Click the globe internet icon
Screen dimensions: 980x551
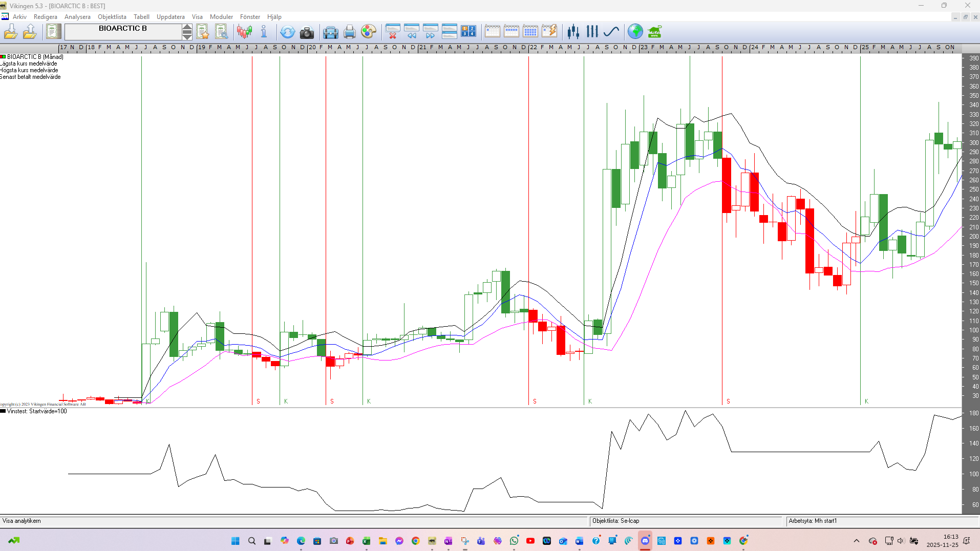pyautogui.click(x=635, y=32)
